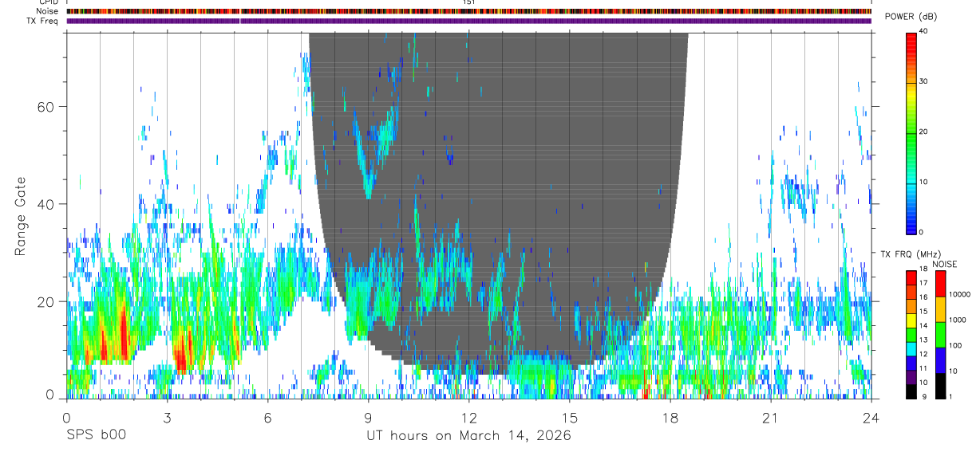
Task: Click the green segment in TX FRQ legend
Action: [x=911, y=335]
